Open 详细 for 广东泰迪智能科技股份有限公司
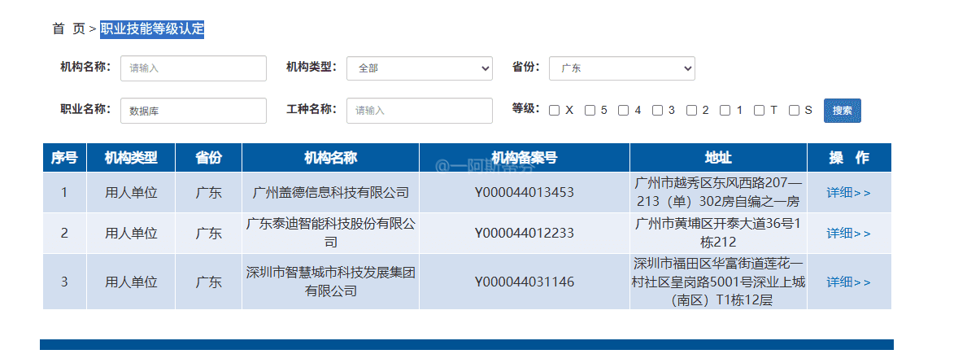The height and width of the screenshot is (354, 980). point(848,234)
